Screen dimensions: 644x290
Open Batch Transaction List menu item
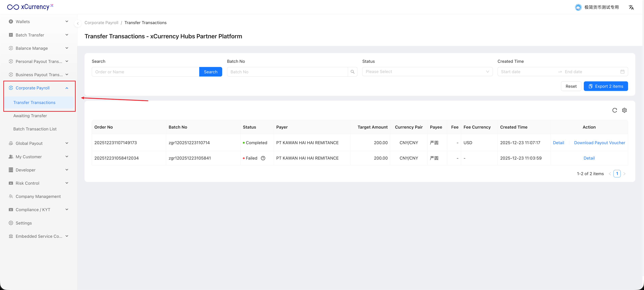click(35, 129)
